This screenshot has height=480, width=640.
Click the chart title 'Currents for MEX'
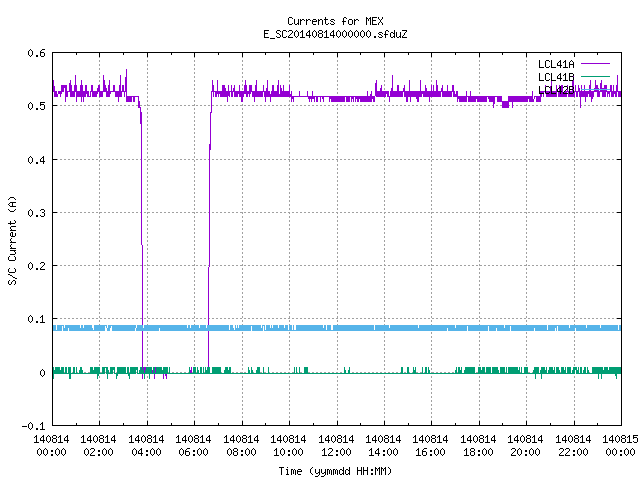coord(335,21)
